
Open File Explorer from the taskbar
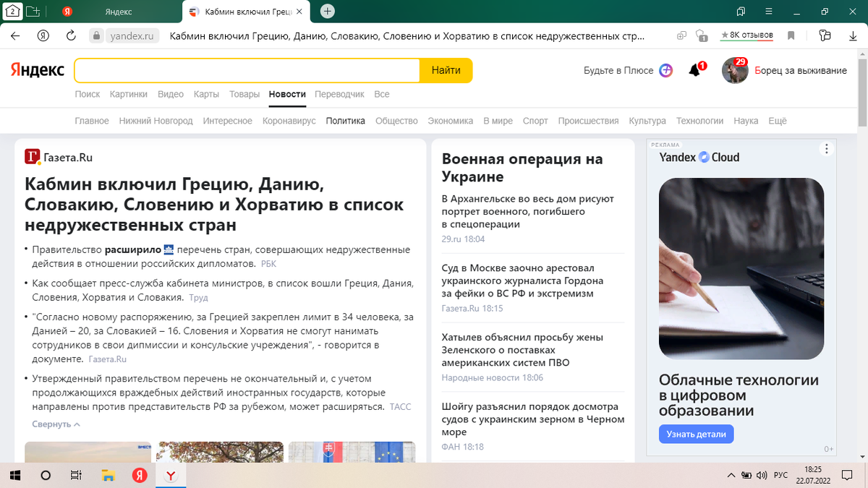[108, 475]
